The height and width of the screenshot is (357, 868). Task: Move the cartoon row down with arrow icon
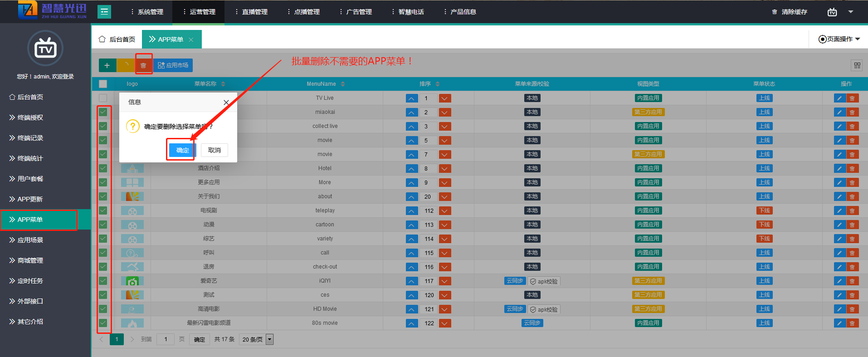click(x=445, y=225)
